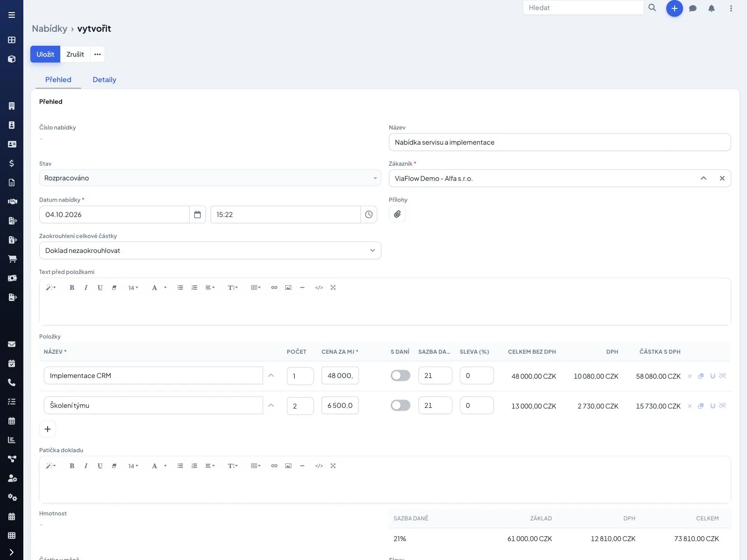Toggle S daní for Školení týmu
This screenshot has width=747, height=560.
click(x=401, y=406)
